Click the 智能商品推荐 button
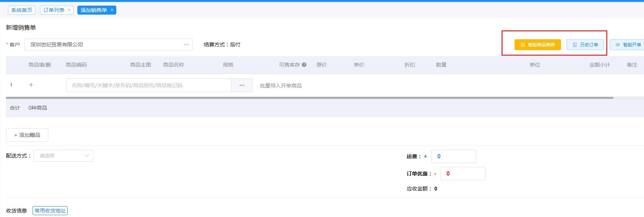Viewport: 644px width, 217px height. tap(537, 45)
